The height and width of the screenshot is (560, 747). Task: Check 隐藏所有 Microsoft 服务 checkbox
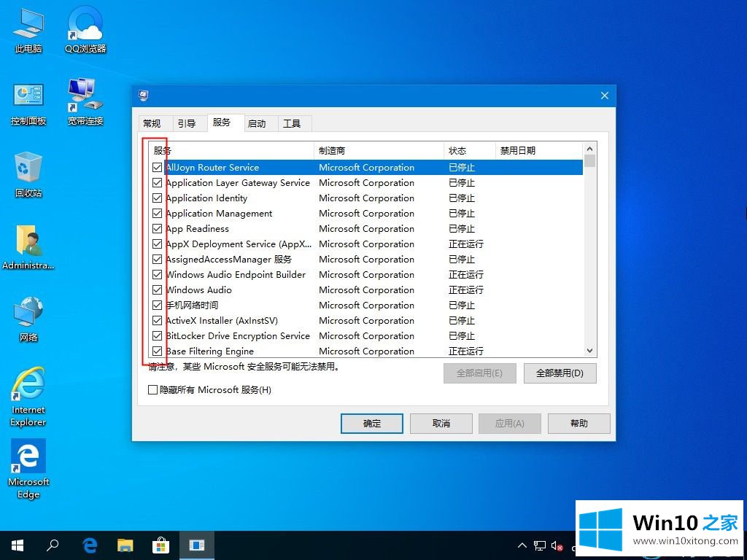tap(153, 390)
